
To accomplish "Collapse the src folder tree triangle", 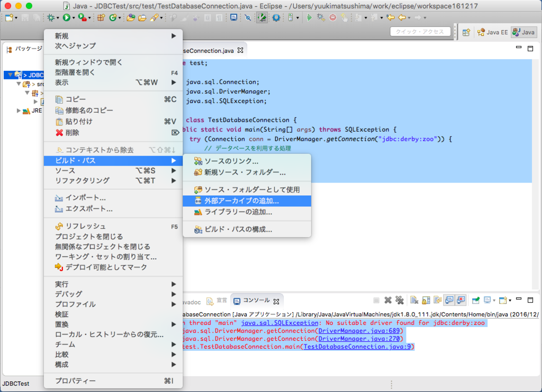I will 19,84.
